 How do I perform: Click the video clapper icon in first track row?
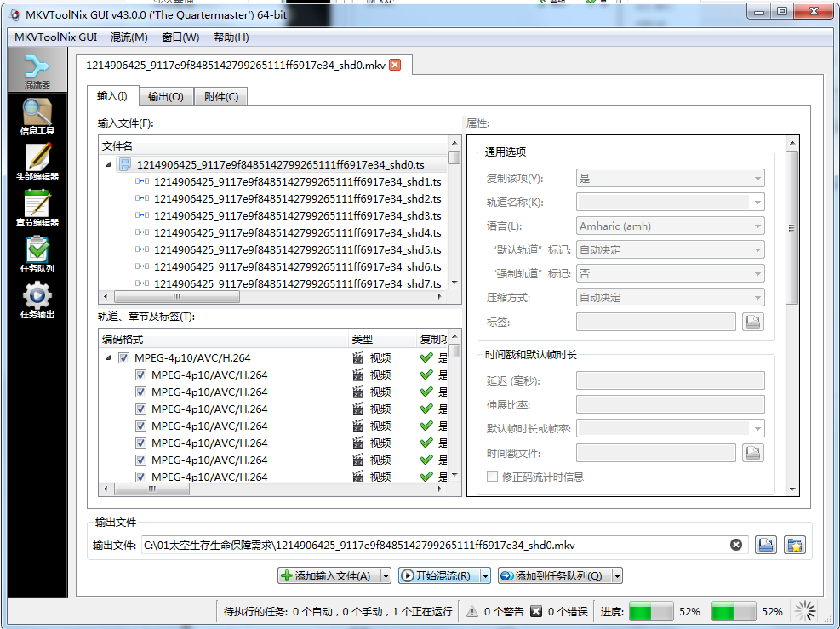[358, 357]
